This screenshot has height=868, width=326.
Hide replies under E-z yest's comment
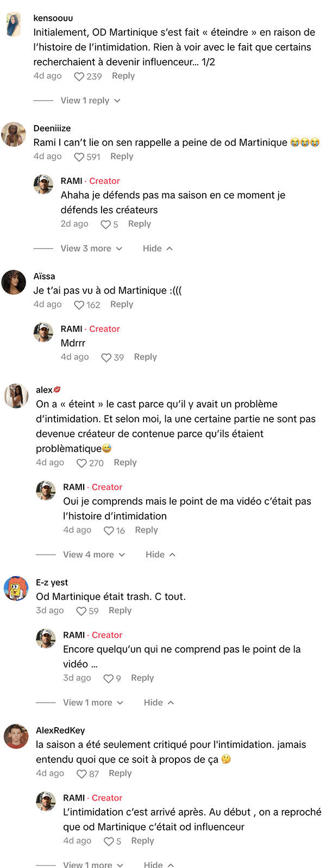pyautogui.click(x=159, y=703)
